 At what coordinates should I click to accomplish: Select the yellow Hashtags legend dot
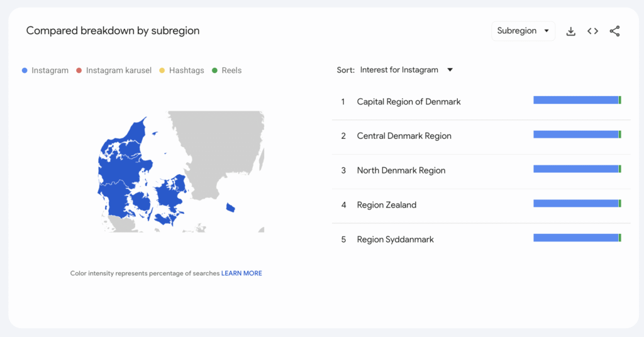click(162, 70)
